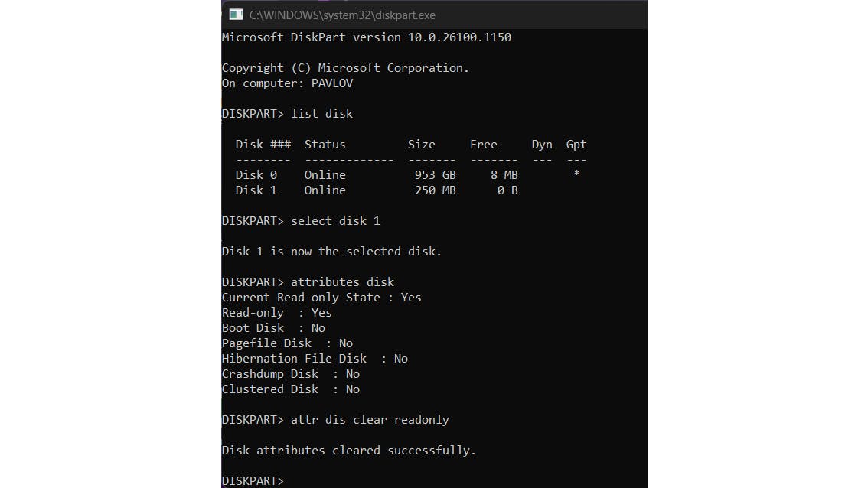
Task: Click the 250 MB size value
Action: [435, 190]
